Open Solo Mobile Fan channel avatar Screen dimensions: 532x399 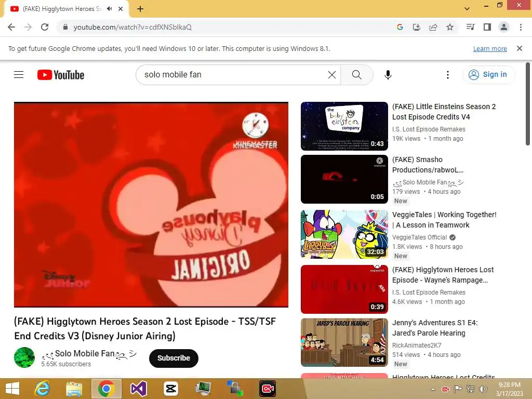[x=24, y=357]
